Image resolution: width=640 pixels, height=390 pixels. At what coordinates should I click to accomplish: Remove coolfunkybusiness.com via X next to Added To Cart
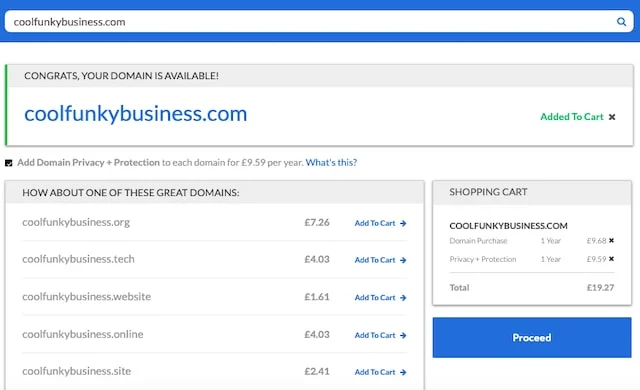(612, 117)
